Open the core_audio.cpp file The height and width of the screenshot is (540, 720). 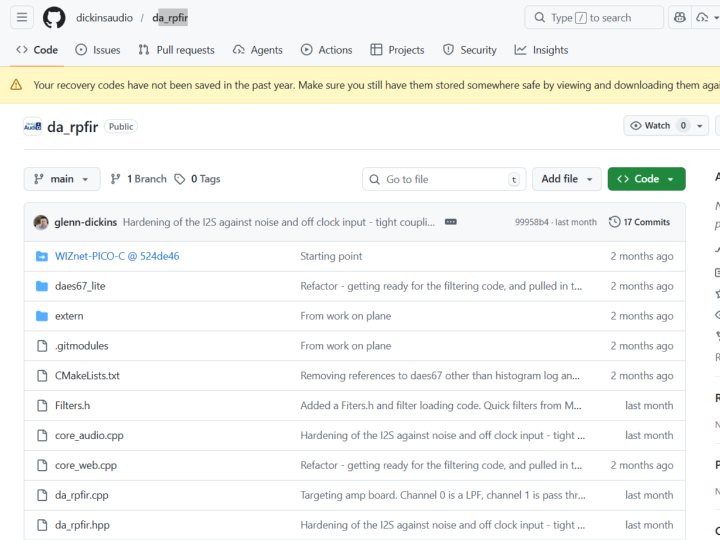point(89,436)
